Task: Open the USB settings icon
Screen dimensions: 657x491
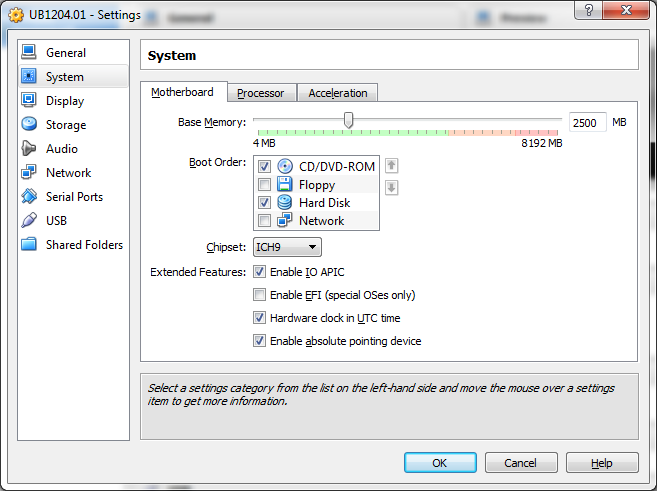Action: click(28, 221)
